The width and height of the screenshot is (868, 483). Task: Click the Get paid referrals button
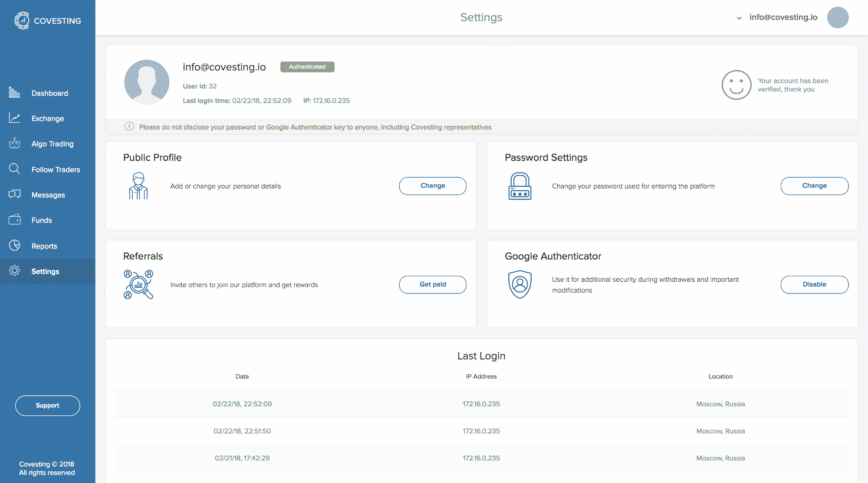432,284
